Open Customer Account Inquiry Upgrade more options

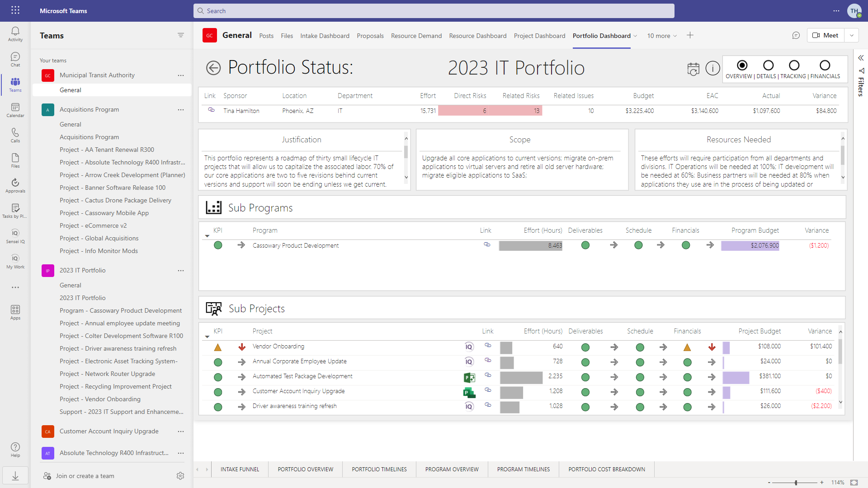pyautogui.click(x=181, y=432)
